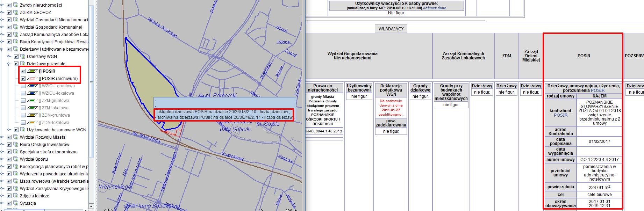Screen dimensions: 644x211
Task: Click the layer panel scroll down arrow
Action: (91, 206)
